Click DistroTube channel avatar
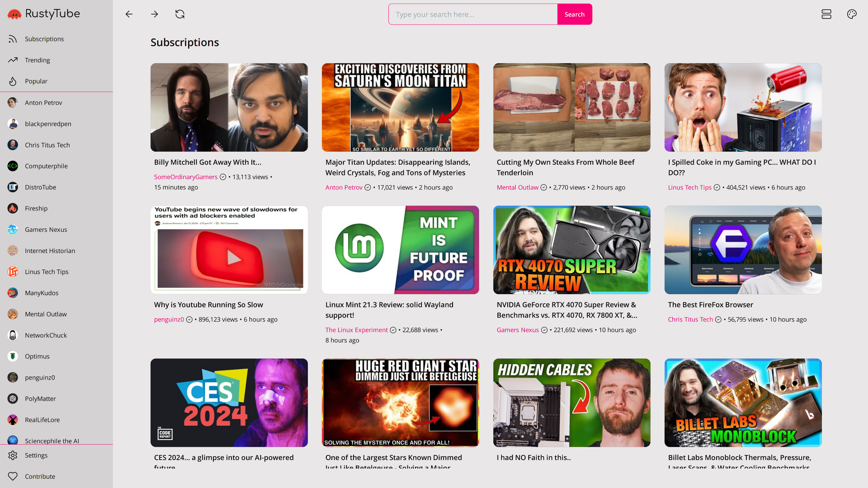The height and width of the screenshot is (488, 868). click(13, 187)
